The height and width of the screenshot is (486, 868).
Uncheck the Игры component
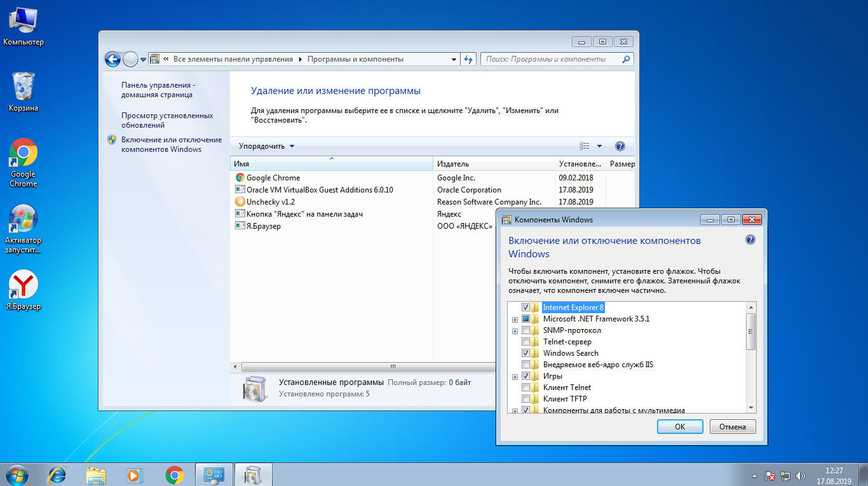526,376
